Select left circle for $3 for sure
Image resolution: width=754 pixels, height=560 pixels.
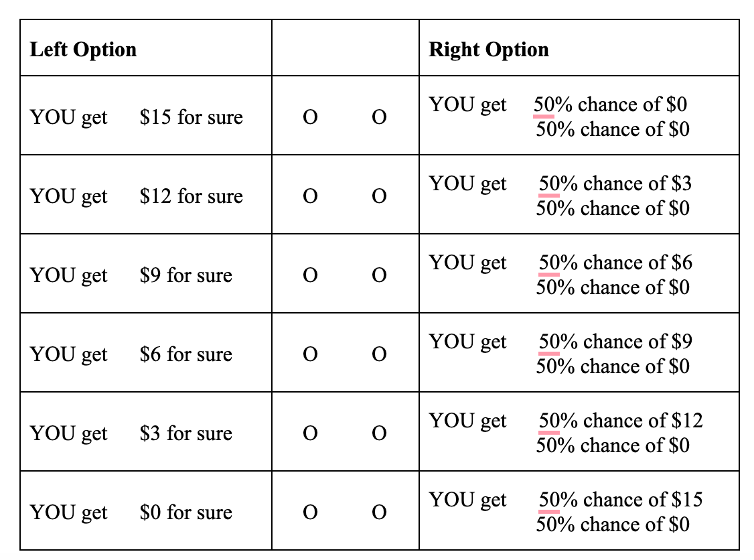tap(310, 434)
